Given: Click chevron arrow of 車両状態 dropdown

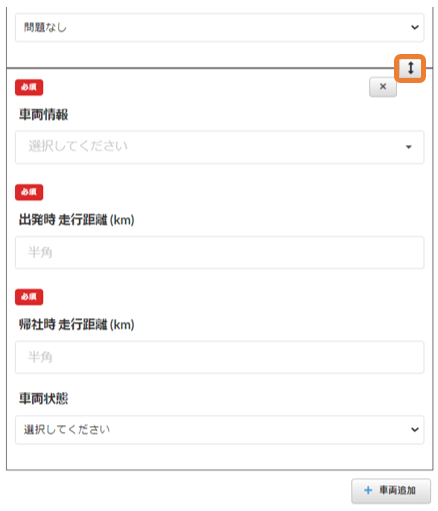Looking at the screenshot, I should [x=415, y=429].
